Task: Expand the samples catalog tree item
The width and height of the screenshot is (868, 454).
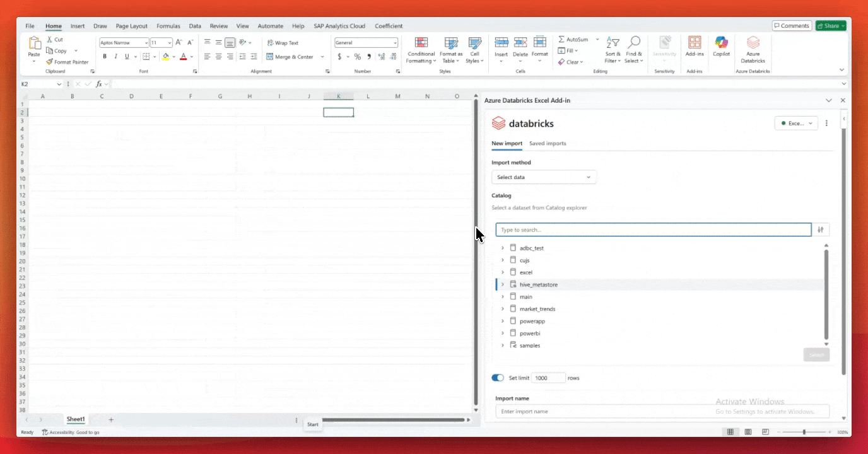Action: pos(503,346)
